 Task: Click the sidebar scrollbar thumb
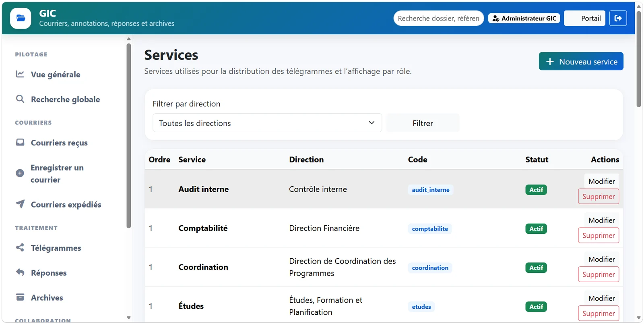[129, 135]
